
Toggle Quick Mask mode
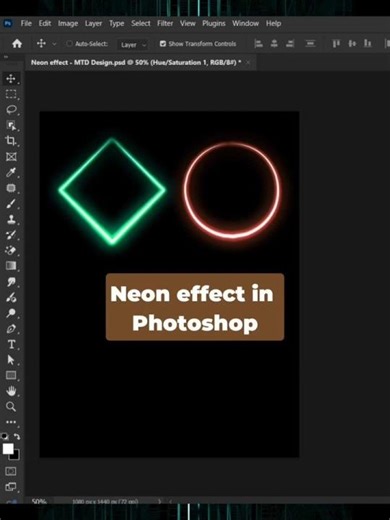pyautogui.click(x=11, y=471)
